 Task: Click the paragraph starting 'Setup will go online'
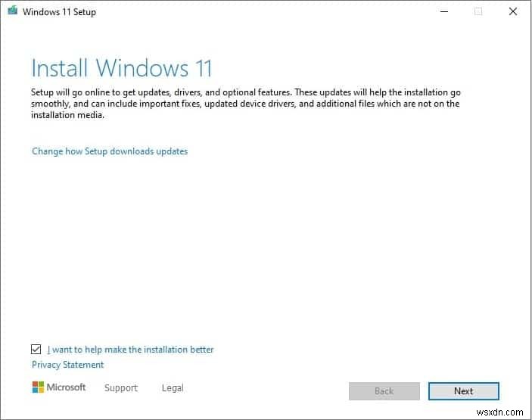pyautogui.click(x=246, y=104)
